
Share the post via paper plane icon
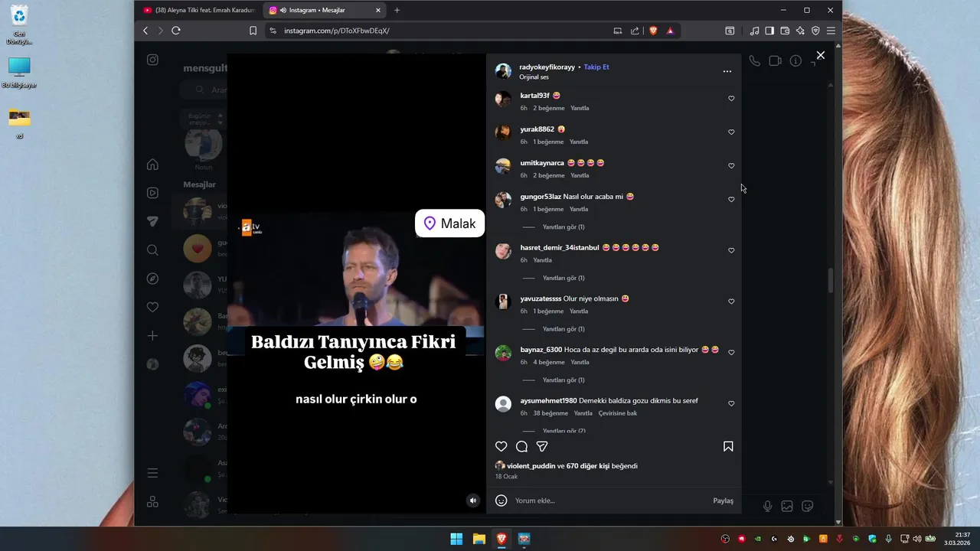542,446
